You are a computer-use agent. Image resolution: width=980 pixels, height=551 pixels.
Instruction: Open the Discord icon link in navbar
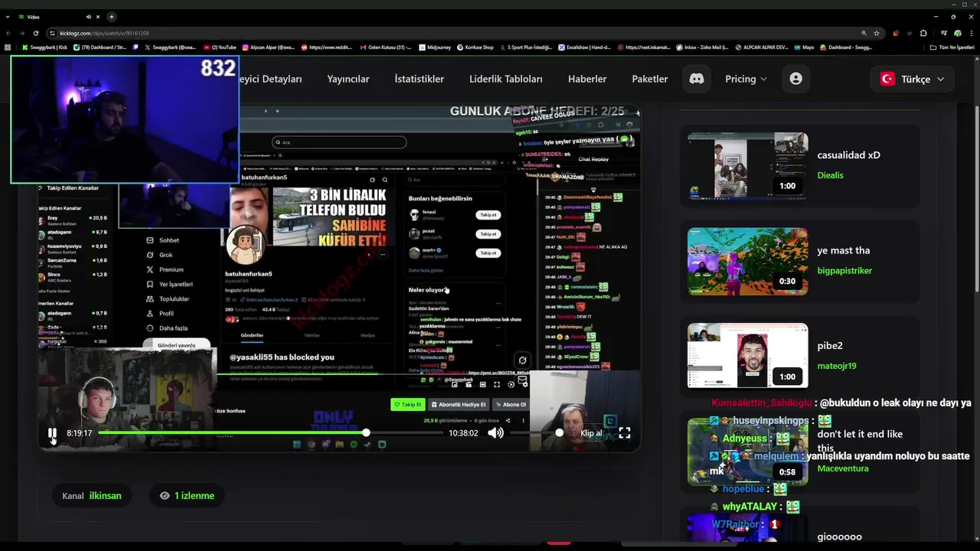[x=697, y=79]
